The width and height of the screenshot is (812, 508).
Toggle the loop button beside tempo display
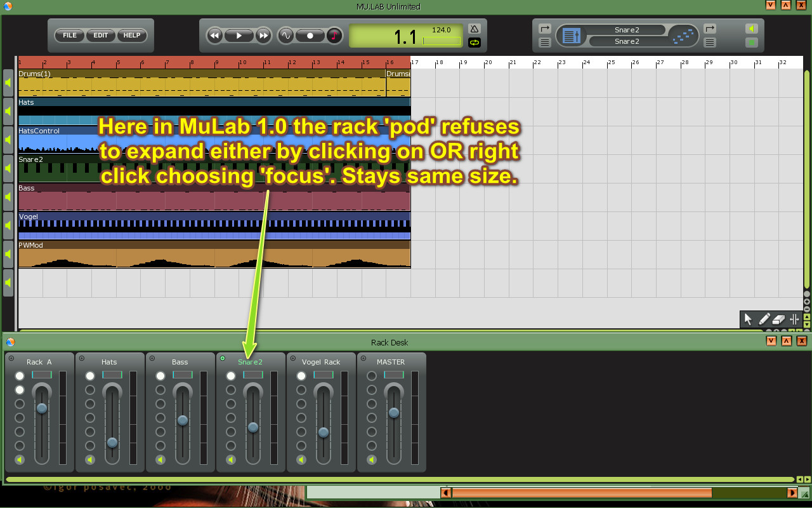click(x=474, y=43)
